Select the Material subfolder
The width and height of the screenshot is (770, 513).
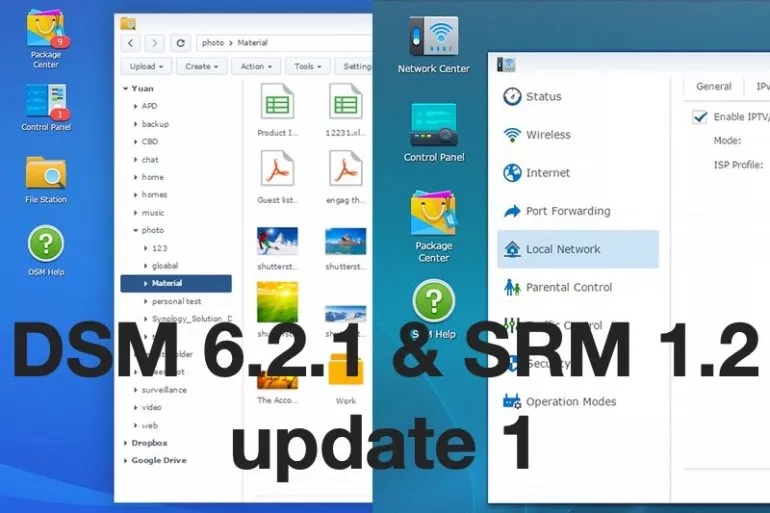176,283
